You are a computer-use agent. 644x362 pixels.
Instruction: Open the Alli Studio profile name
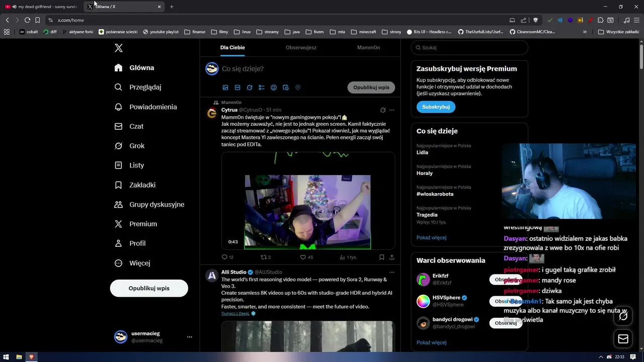[234, 272]
